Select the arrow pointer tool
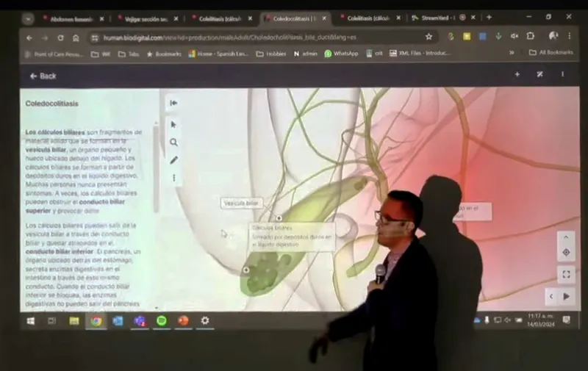This screenshot has height=371, width=588. (173, 124)
